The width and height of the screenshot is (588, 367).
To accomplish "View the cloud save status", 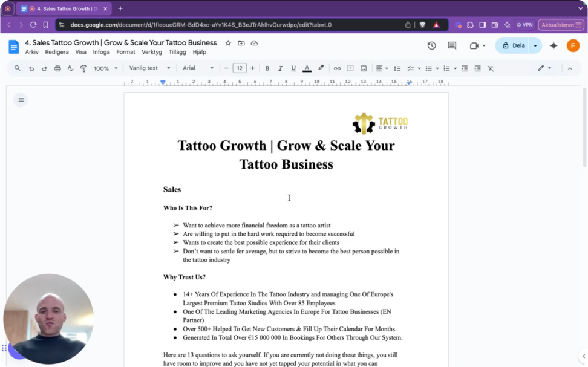I will (254, 43).
